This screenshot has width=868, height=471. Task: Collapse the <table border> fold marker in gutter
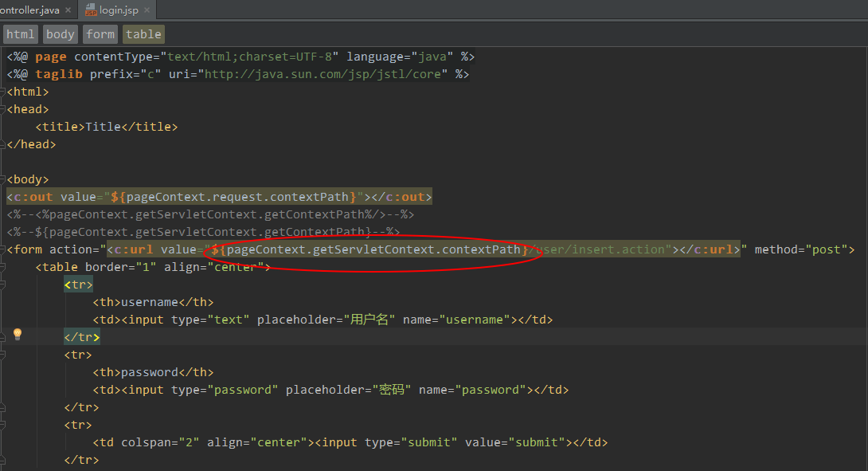(x=2, y=268)
